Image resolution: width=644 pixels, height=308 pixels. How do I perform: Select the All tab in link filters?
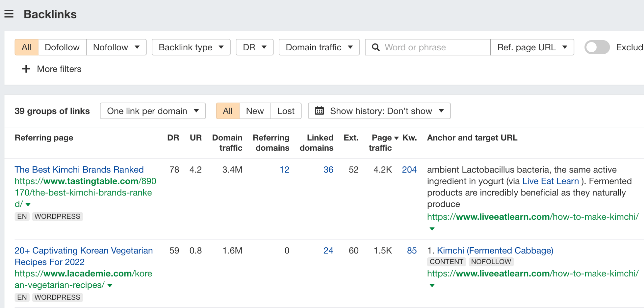click(227, 111)
